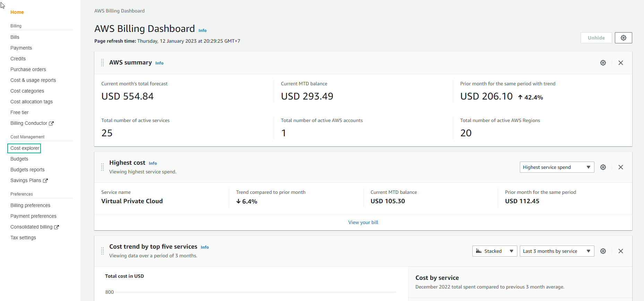The image size is (644, 301).
Task: Grab the Cost trend drag handle
Action: click(x=102, y=251)
